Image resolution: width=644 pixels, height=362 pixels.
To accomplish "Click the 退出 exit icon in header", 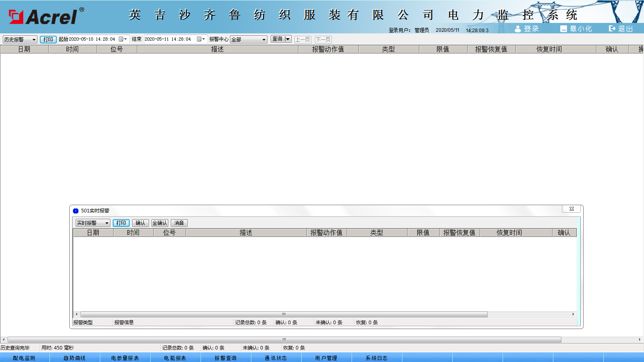I will [x=612, y=29].
